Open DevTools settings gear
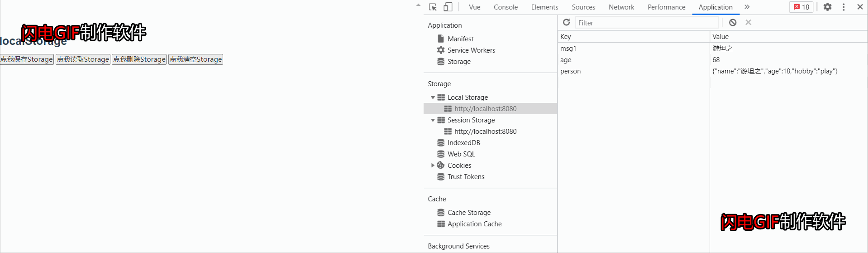The image size is (868, 253). 827,7
